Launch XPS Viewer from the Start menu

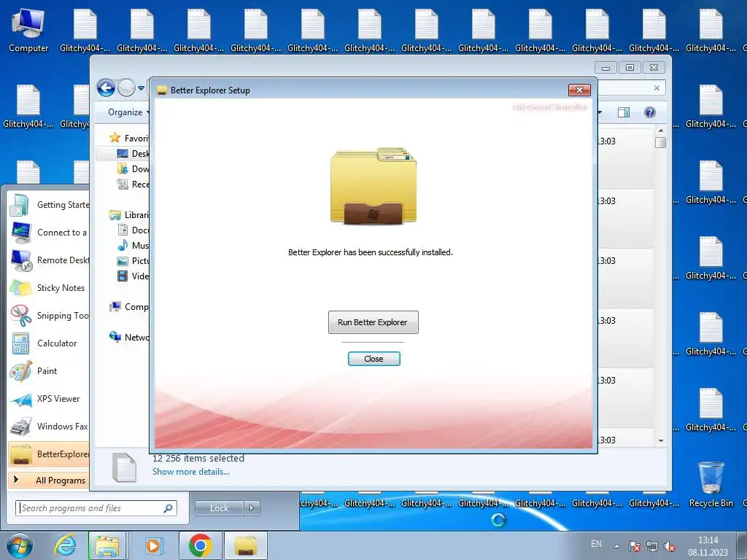point(49,399)
